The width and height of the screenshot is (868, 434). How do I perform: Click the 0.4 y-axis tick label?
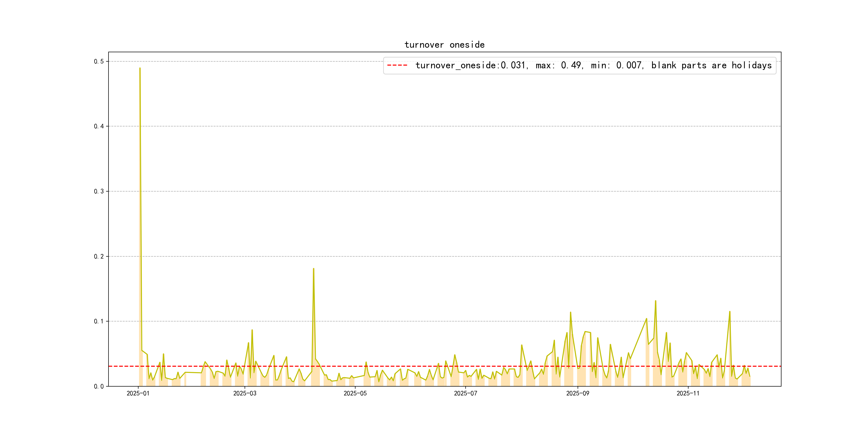coord(99,126)
